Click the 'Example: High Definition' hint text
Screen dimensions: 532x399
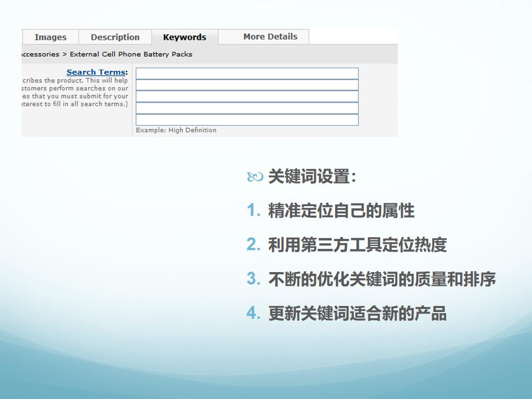(x=176, y=130)
